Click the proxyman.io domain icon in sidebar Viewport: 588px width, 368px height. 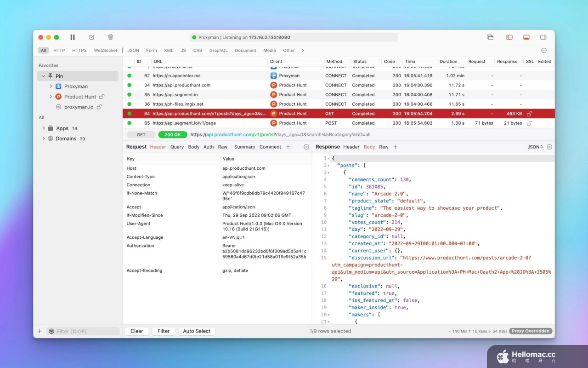(x=58, y=107)
